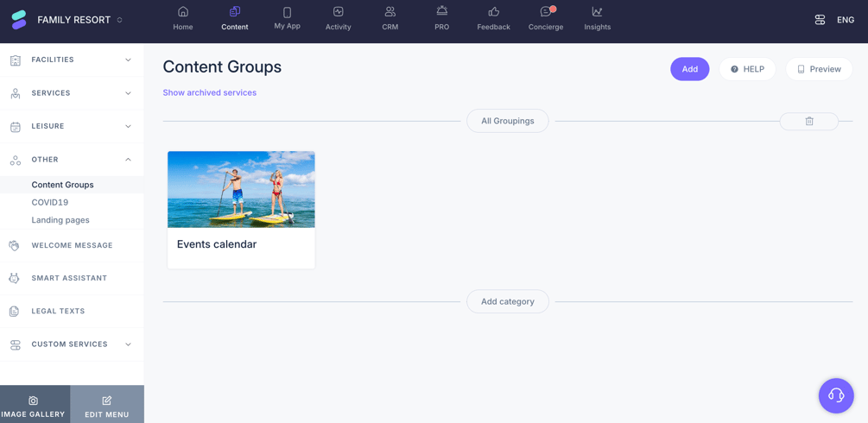868x423 pixels.
Task: Open the Feedback thumbs-up icon
Action: pos(494,11)
